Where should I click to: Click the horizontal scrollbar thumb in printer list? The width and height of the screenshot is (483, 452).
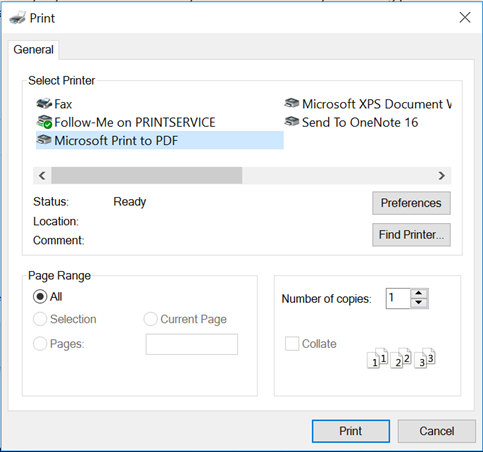click(x=147, y=176)
